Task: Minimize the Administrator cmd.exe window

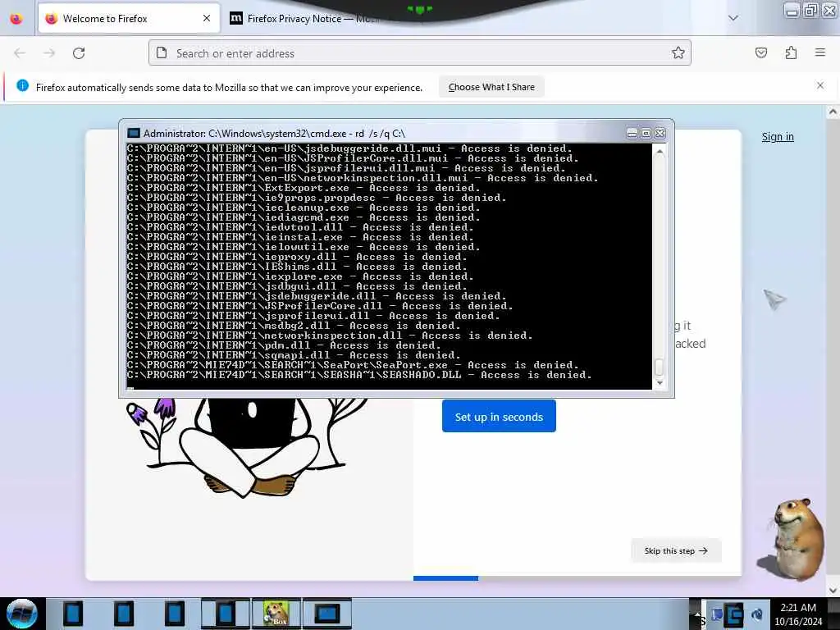Action: pos(632,134)
